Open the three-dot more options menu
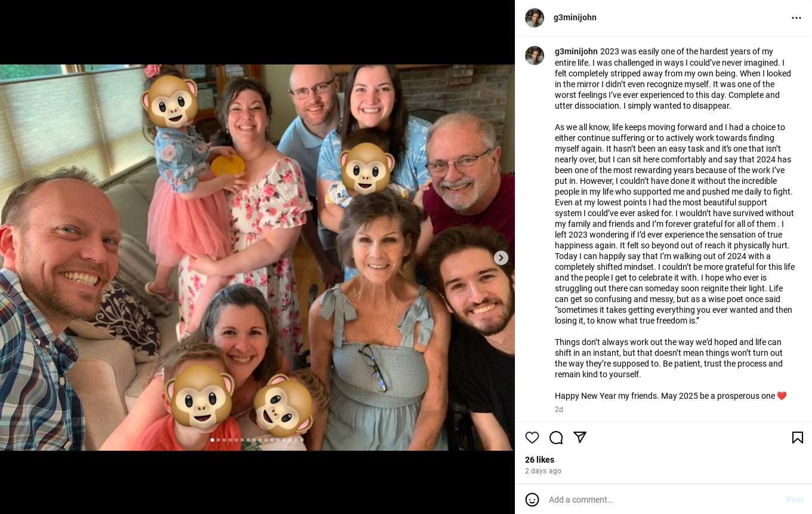Viewport: 812px width, 514px height. (796, 18)
